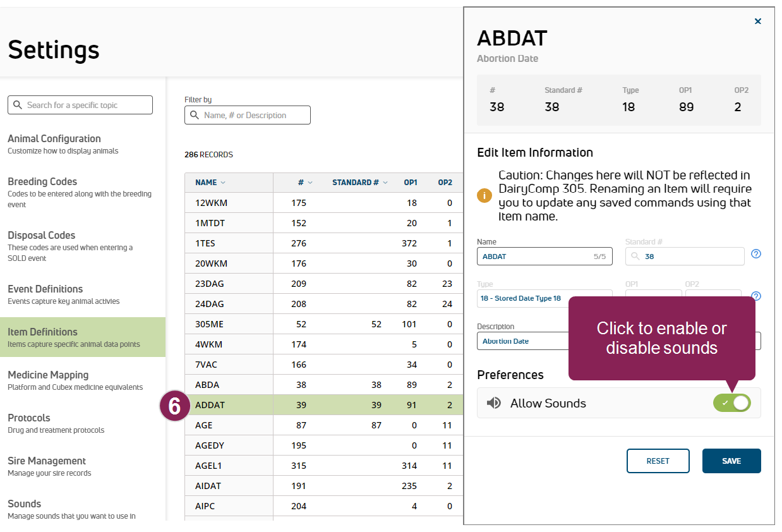Close the ABDAT detail panel

(x=758, y=21)
